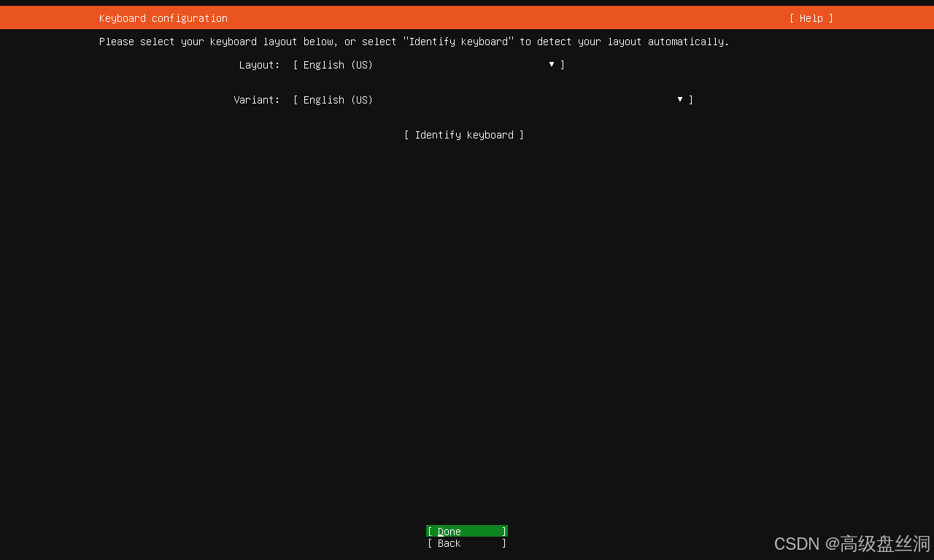Open the Help menu

pyautogui.click(x=811, y=18)
